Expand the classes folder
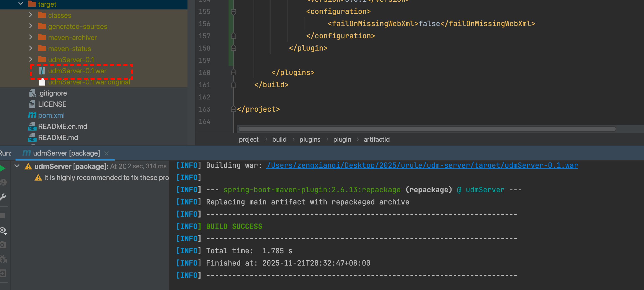The width and height of the screenshot is (644, 290). pyautogui.click(x=31, y=15)
